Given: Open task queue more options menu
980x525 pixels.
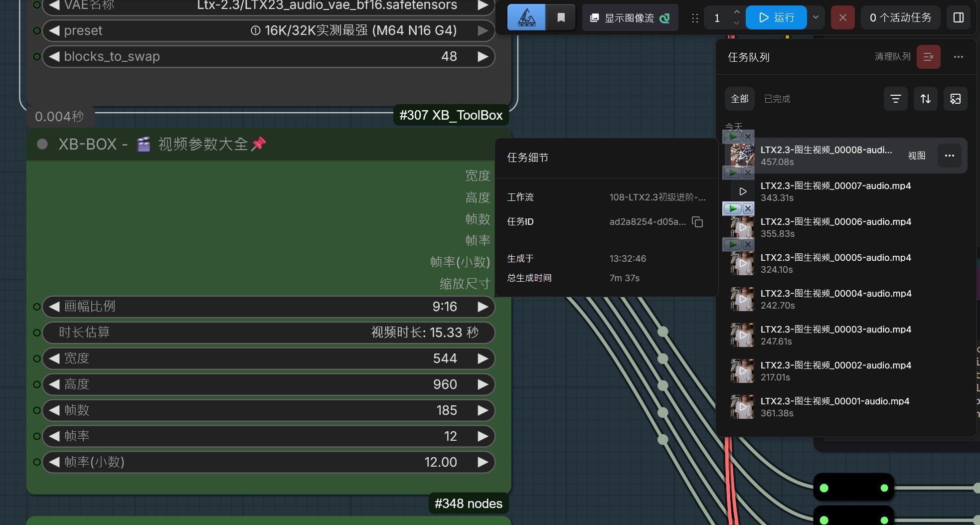Looking at the screenshot, I should tap(958, 57).
